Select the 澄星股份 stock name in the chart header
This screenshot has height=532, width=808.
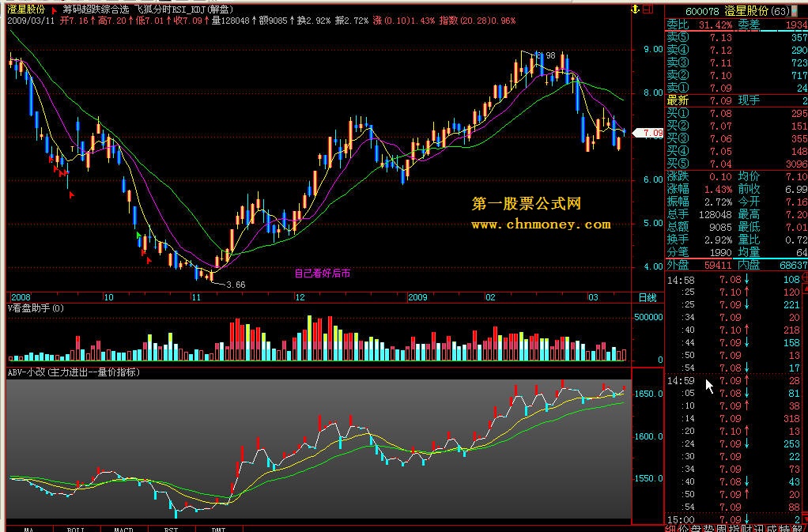26,9
